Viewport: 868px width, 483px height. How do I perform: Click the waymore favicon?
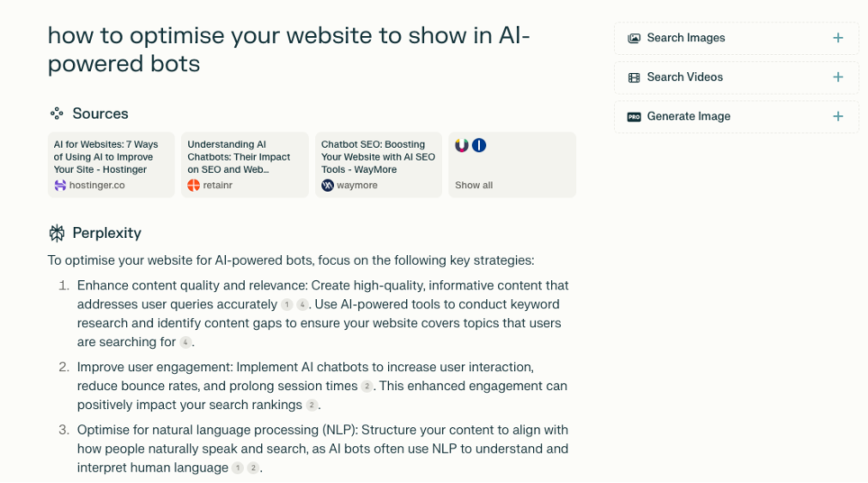click(327, 186)
